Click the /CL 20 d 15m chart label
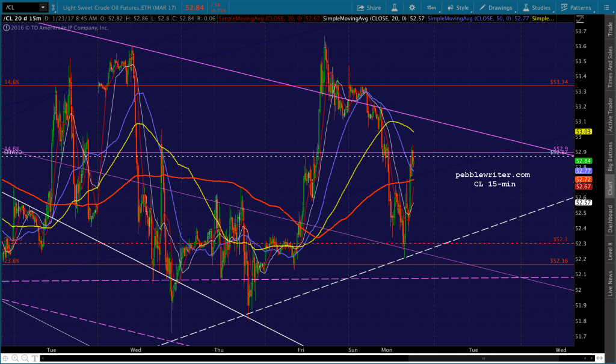 (x=22, y=19)
